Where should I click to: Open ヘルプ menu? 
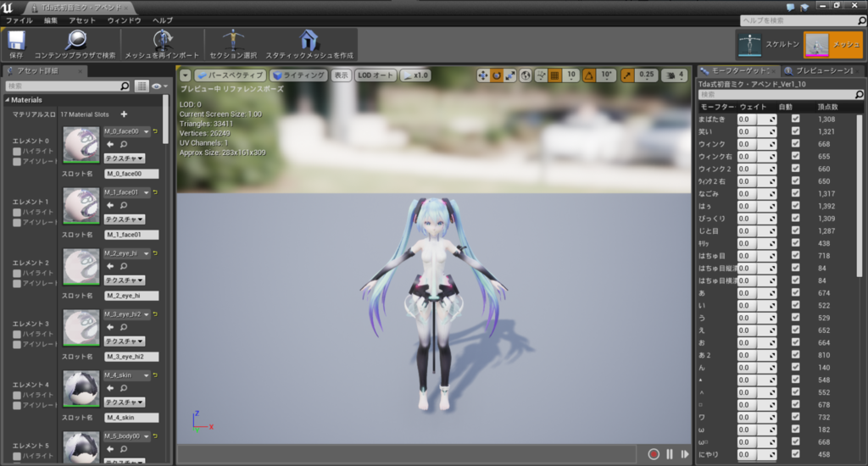pyautogui.click(x=162, y=20)
